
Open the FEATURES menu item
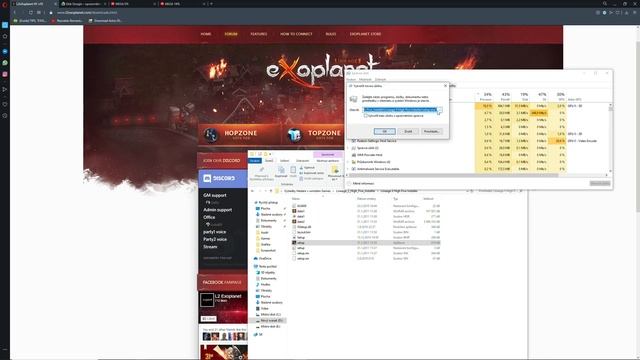pyautogui.click(x=259, y=34)
